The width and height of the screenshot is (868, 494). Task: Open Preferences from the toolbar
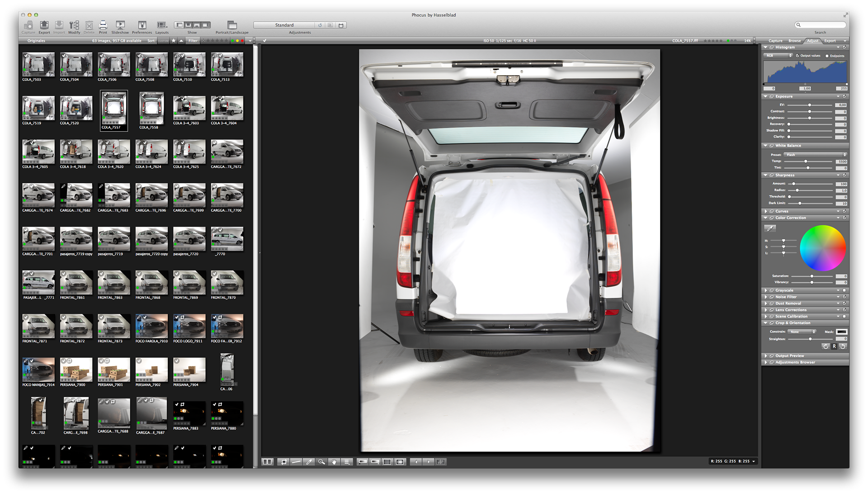(x=142, y=25)
